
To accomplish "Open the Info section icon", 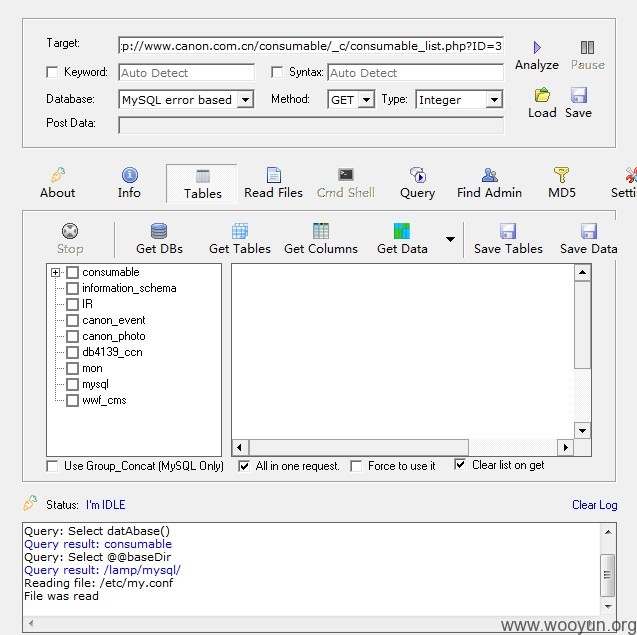I will pyautogui.click(x=130, y=175).
